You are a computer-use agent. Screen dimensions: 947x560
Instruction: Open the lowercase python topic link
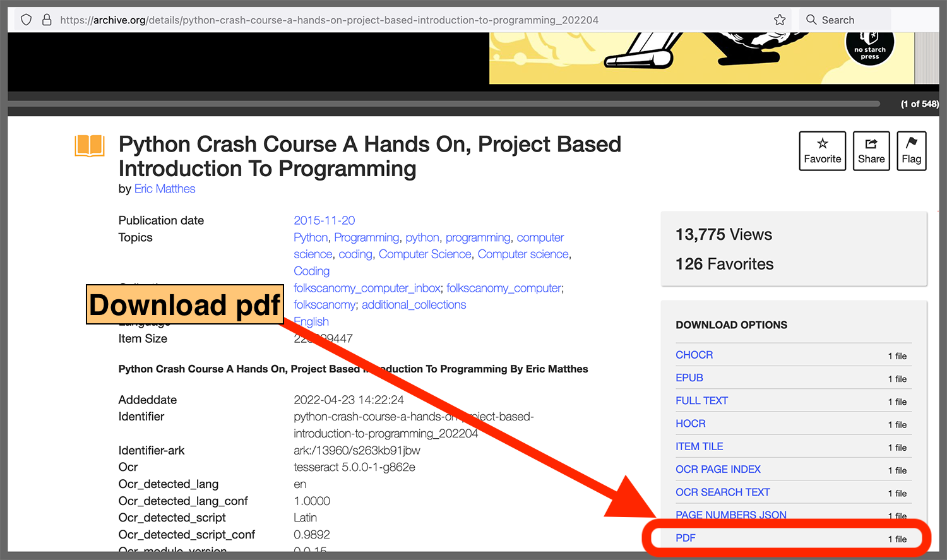[x=422, y=237]
